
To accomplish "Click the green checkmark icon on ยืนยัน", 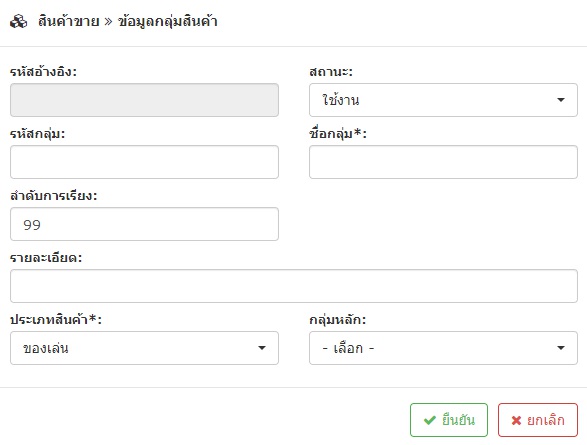I will pyautogui.click(x=429, y=420).
